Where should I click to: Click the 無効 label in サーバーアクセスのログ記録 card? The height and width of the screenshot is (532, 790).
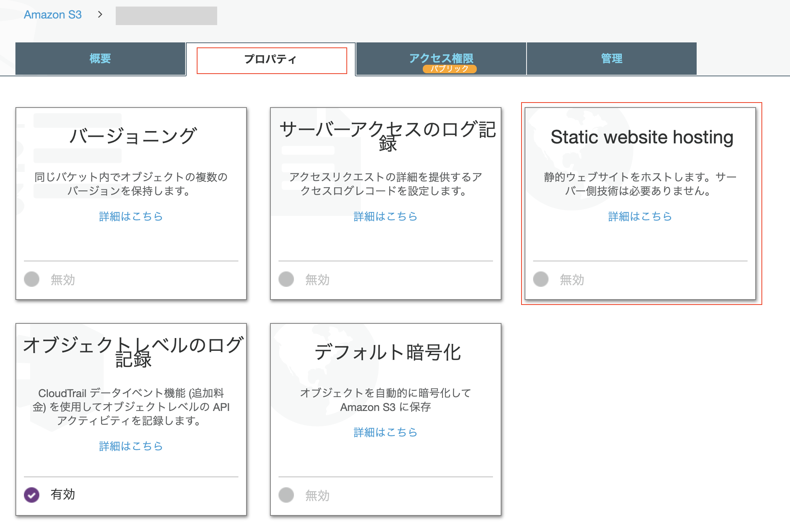(317, 279)
